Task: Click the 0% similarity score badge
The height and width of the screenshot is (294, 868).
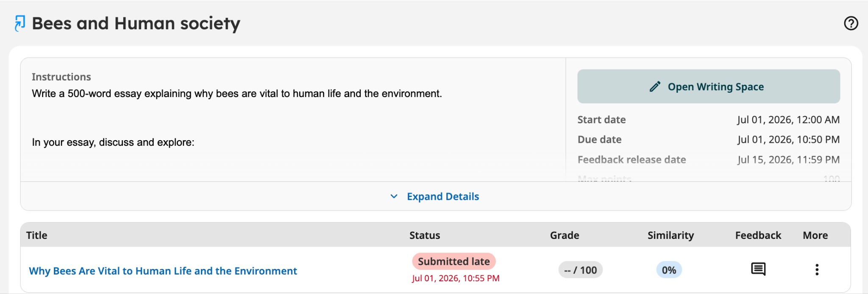Action: pyautogui.click(x=669, y=270)
